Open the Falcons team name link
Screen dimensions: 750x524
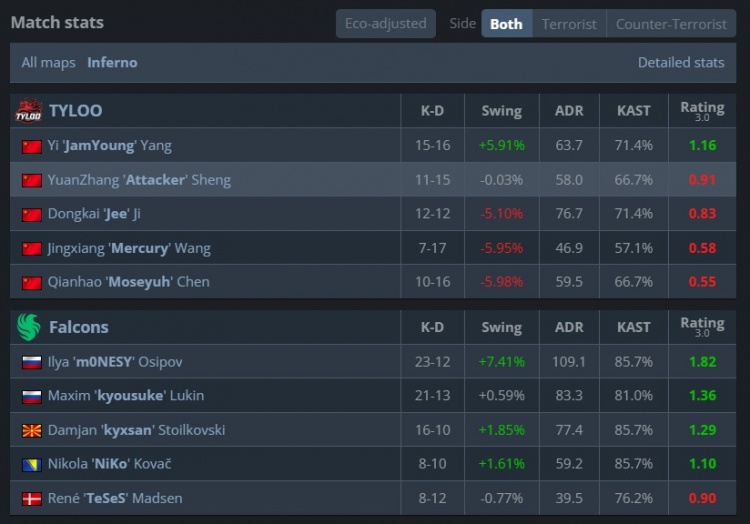(78, 327)
